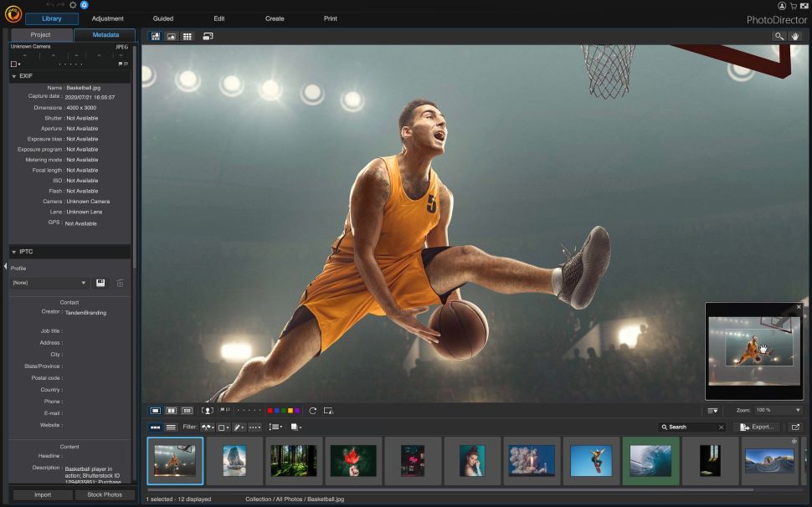This screenshot has width=812, height=507.
Task: Click the flag icon in the viewer toolbar
Action: 222,410
